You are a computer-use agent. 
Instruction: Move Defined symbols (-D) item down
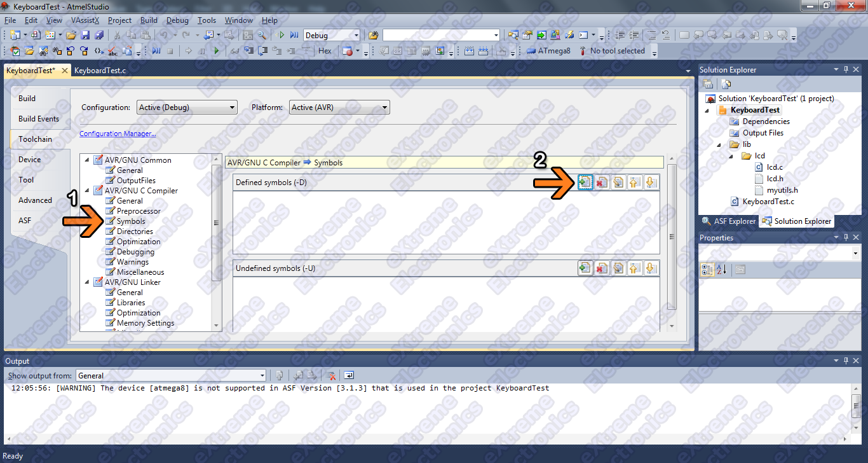click(x=650, y=183)
